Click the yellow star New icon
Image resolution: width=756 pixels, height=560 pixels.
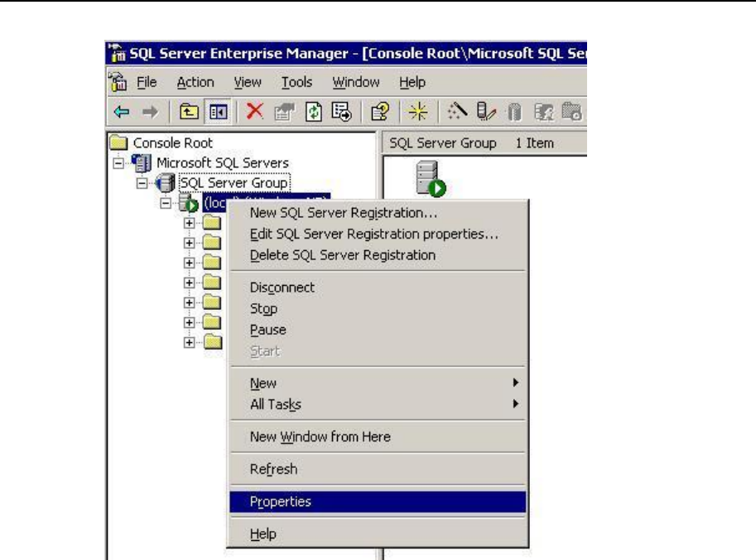(x=418, y=112)
